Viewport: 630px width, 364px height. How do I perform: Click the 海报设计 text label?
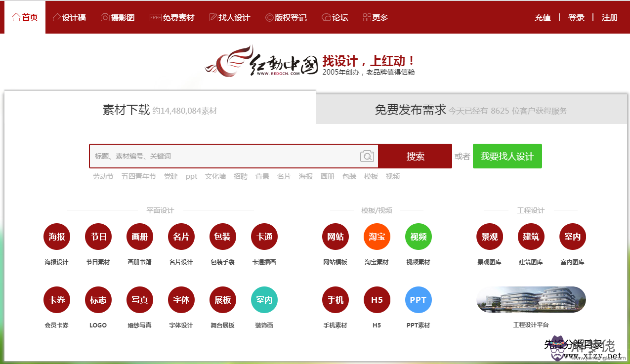click(x=57, y=262)
